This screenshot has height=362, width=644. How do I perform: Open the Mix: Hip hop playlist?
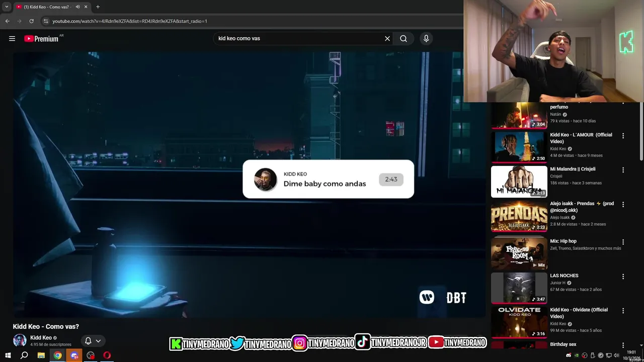click(563, 241)
